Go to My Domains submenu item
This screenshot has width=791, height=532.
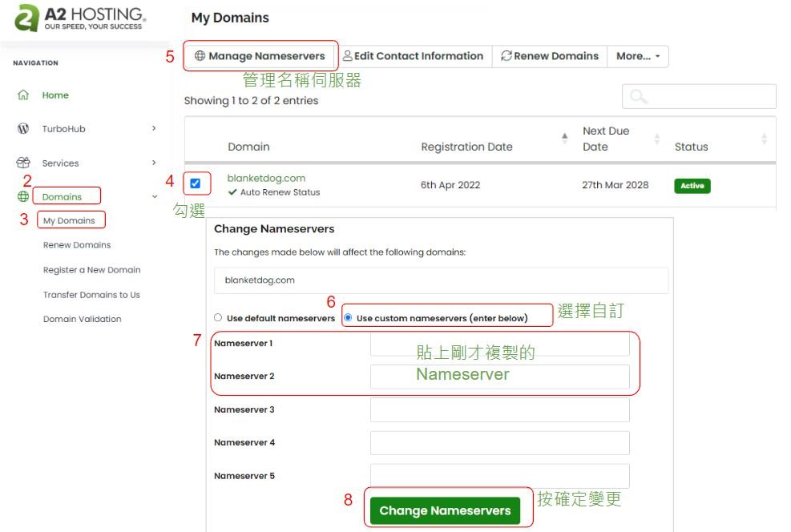tap(69, 220)
